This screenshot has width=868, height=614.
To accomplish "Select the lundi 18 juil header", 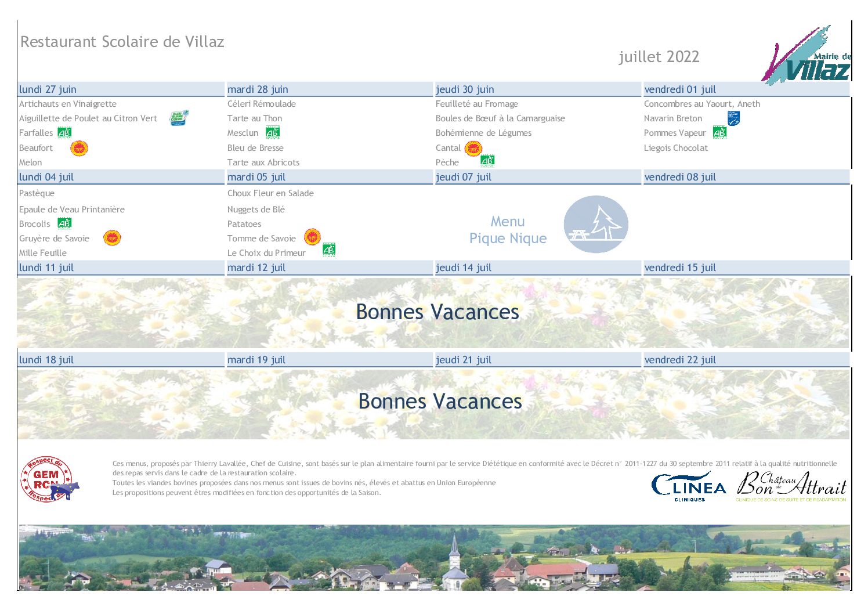I will coord(121,360).
